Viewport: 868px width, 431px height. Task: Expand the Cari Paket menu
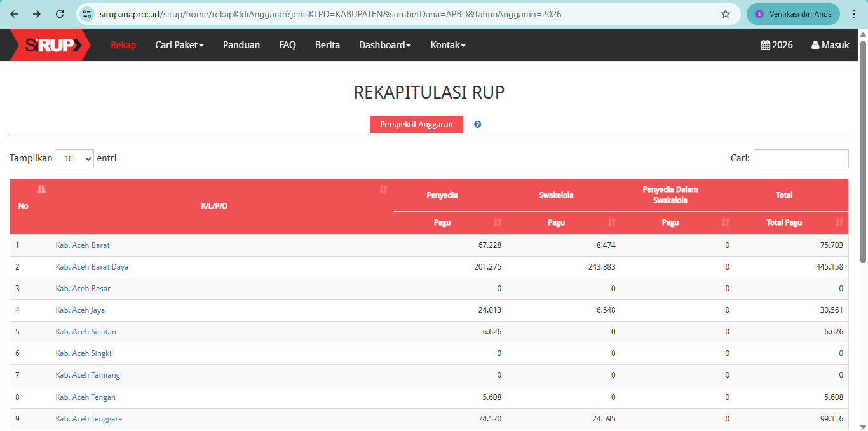pyautogui.click(x=179, y=45)
